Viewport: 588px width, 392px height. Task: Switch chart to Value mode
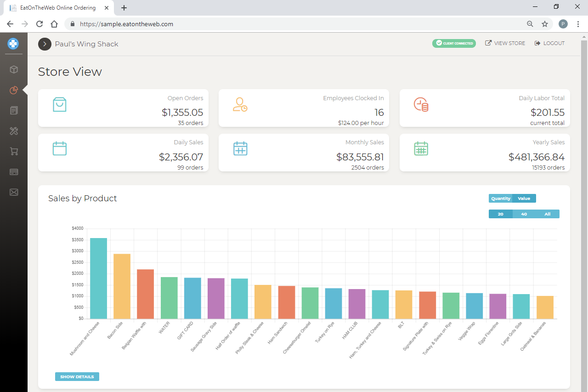[x=524, y=199]
